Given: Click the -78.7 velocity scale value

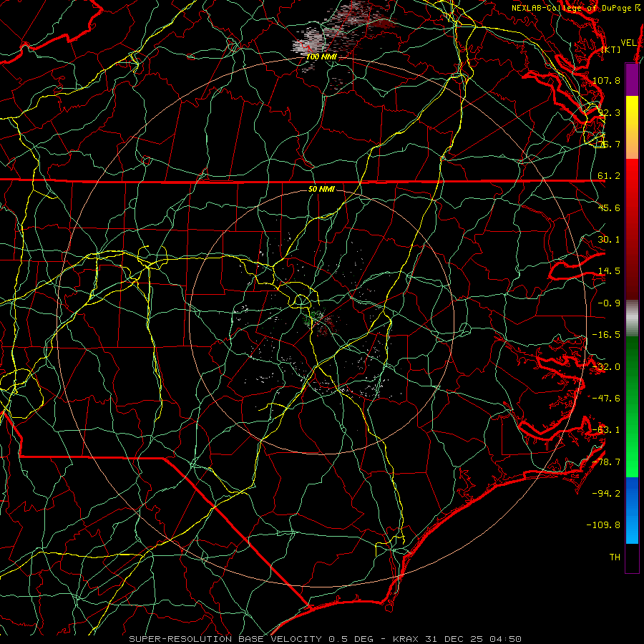Looking at the screenshot, I should point(606,462).
